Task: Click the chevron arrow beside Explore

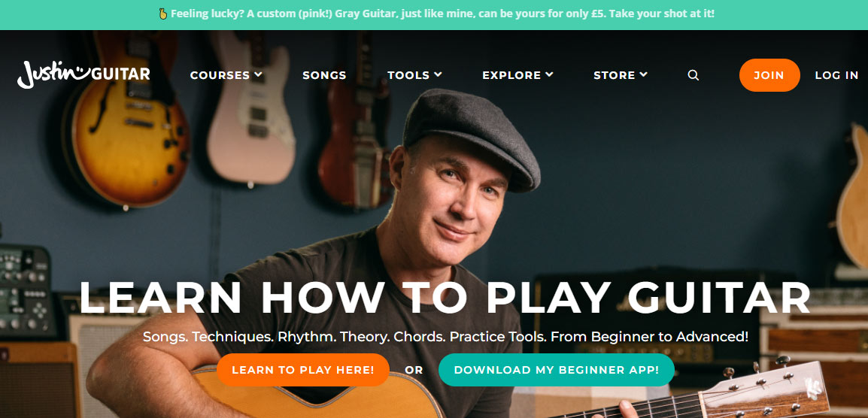Action: click(x=549, y=74)
